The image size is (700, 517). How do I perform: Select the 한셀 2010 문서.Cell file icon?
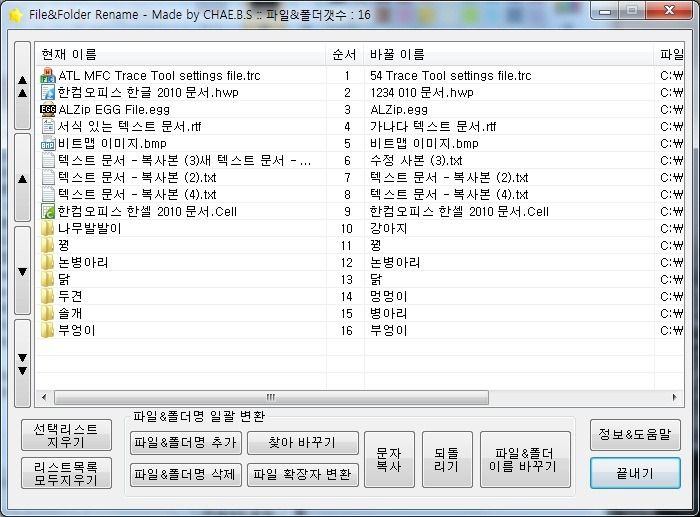48,211
